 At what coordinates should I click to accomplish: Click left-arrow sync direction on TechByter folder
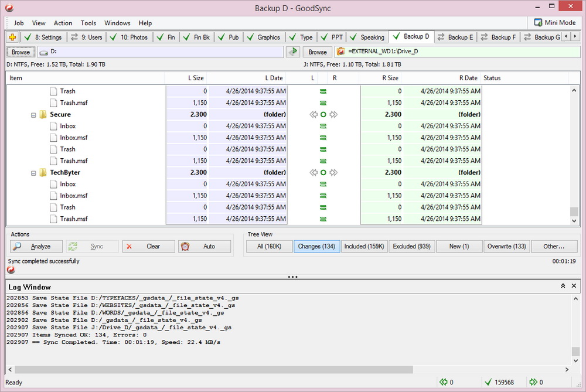pyautogui.click(x=314, y=172)
